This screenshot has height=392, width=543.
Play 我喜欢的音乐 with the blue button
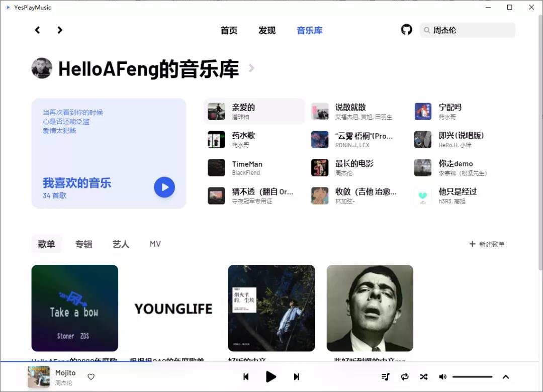[164, 187]
